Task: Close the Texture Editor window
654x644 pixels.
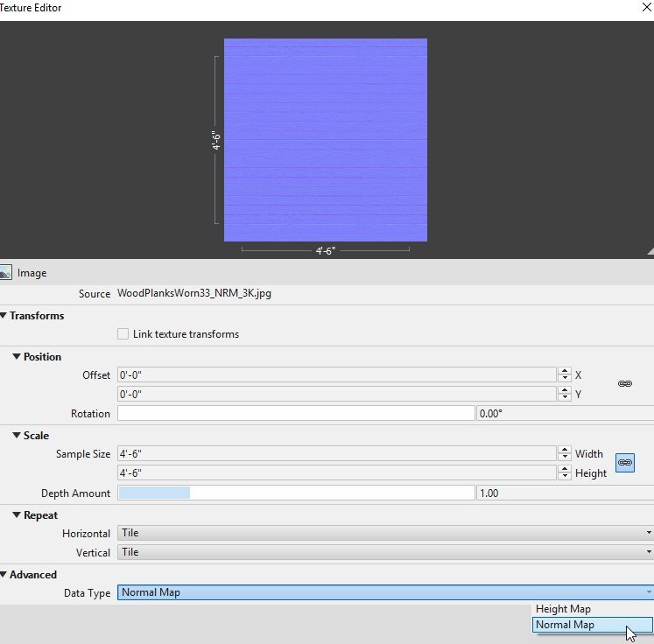Action: (646, 7)
